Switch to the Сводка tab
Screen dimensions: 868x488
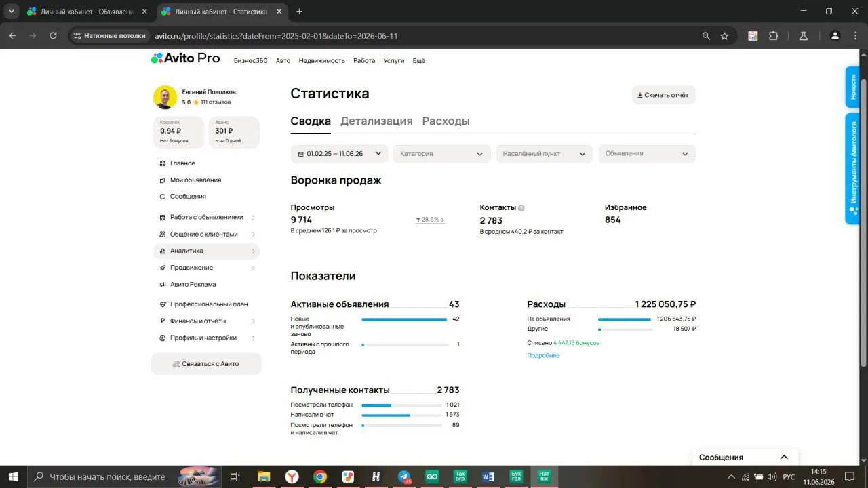311,121
